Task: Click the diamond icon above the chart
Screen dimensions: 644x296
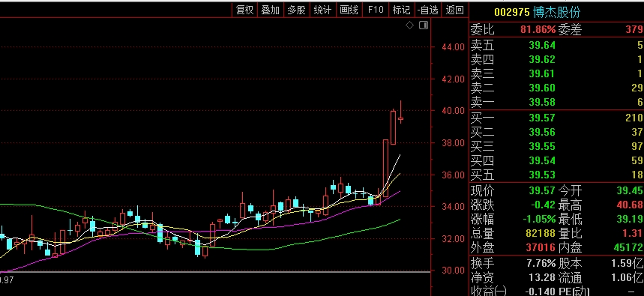Action: coord(409,25)
